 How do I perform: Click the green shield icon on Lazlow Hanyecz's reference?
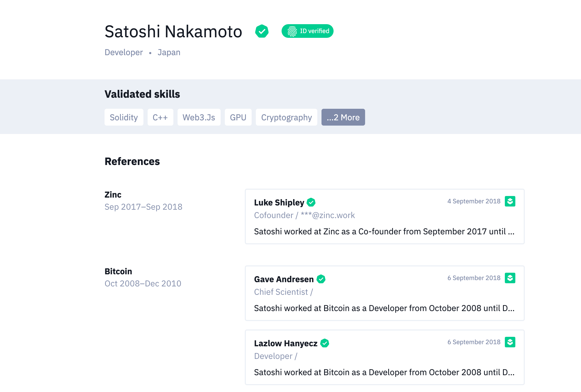pyautogui.click(x=510, y=342)
